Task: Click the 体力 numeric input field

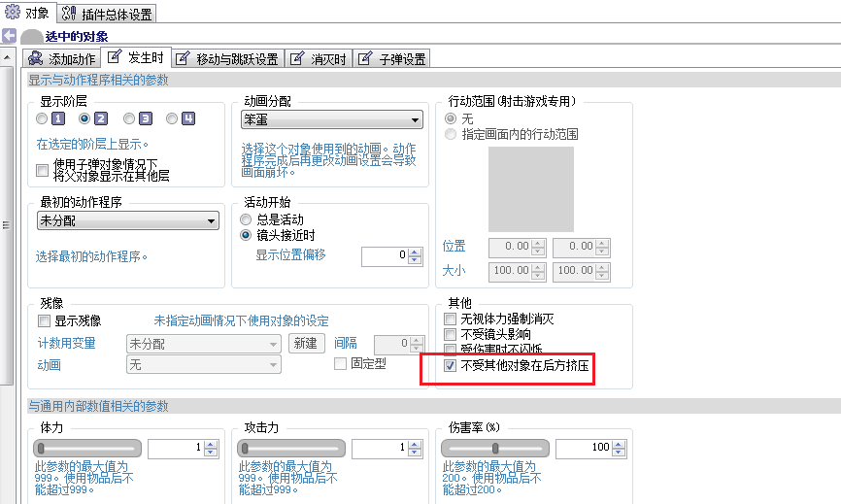Action: click(176, 449)
